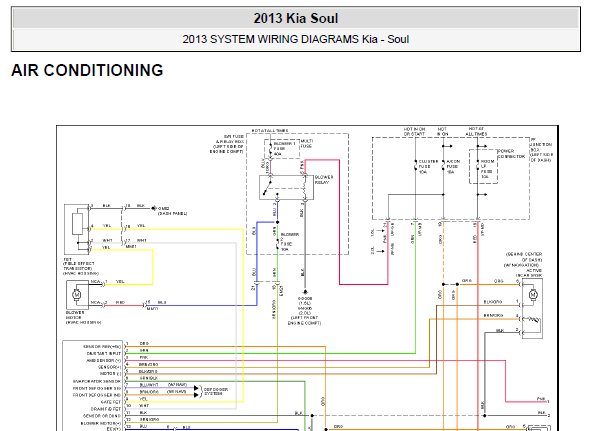Screen dimensions: 604x431
Task: Click the "2.0L" engine arrow label
Action: pos(372,250)
